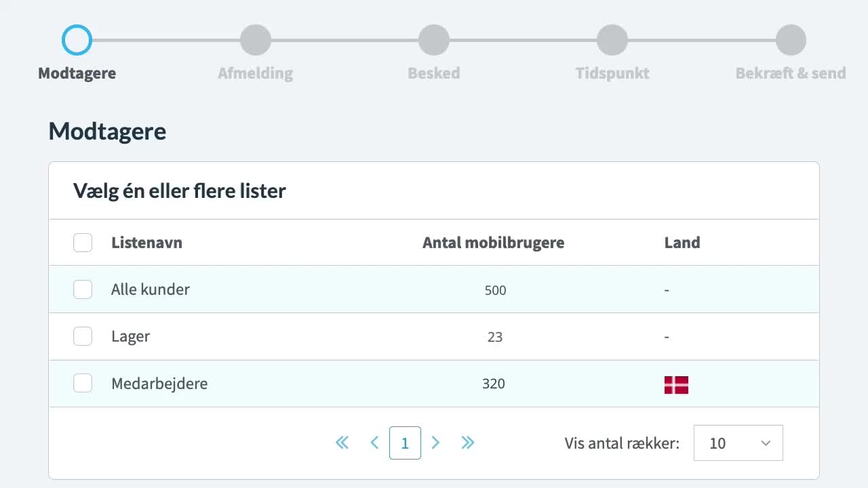Click page number 1 button
Image resolution: width=868 pixels, height=488 pixels.
point(405,443)
